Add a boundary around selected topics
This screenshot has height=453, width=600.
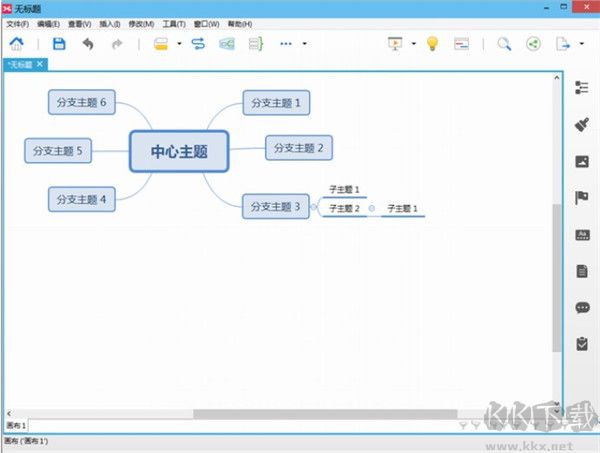(x=227, y=44)
